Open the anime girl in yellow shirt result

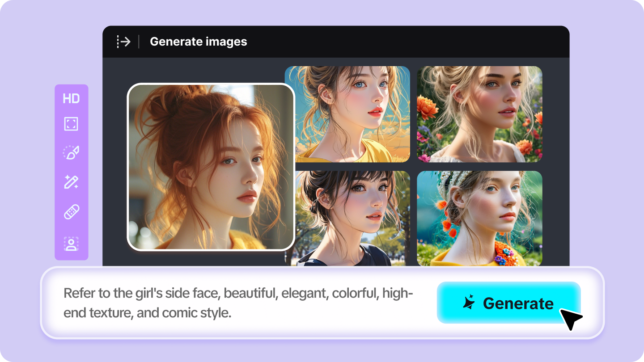point(347,114)
